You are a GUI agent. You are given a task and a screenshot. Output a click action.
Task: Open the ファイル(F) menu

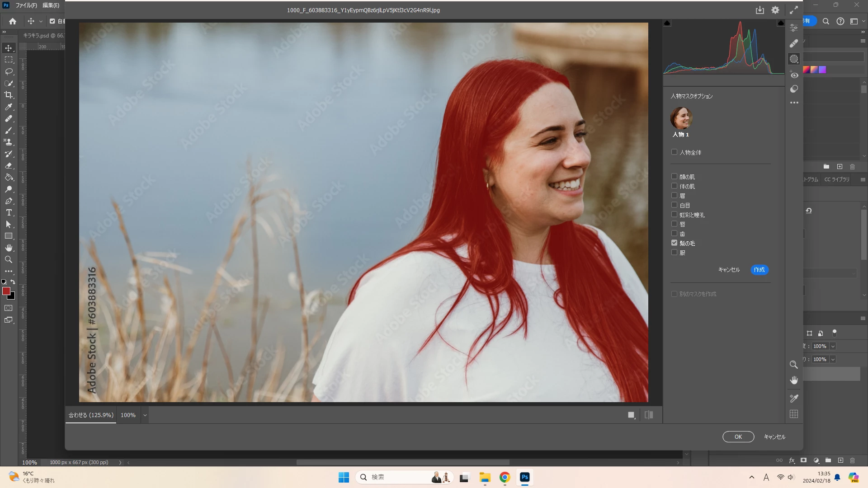click(26, 5)
